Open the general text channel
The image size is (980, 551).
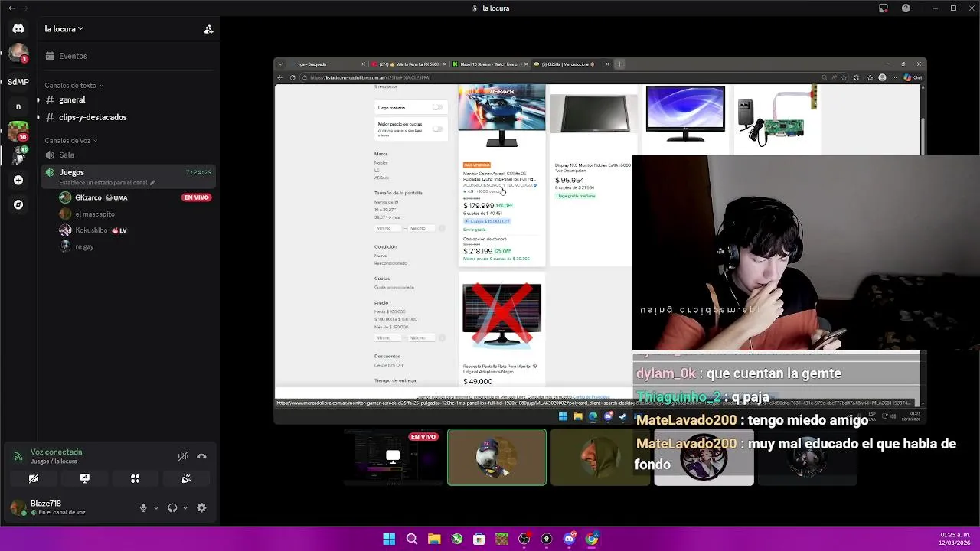coord(127,99)
